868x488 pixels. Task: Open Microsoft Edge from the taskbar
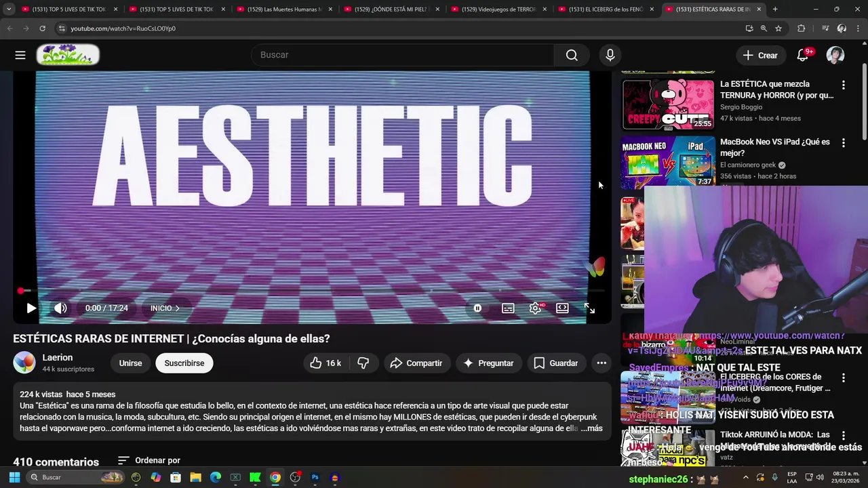point(216,477)
